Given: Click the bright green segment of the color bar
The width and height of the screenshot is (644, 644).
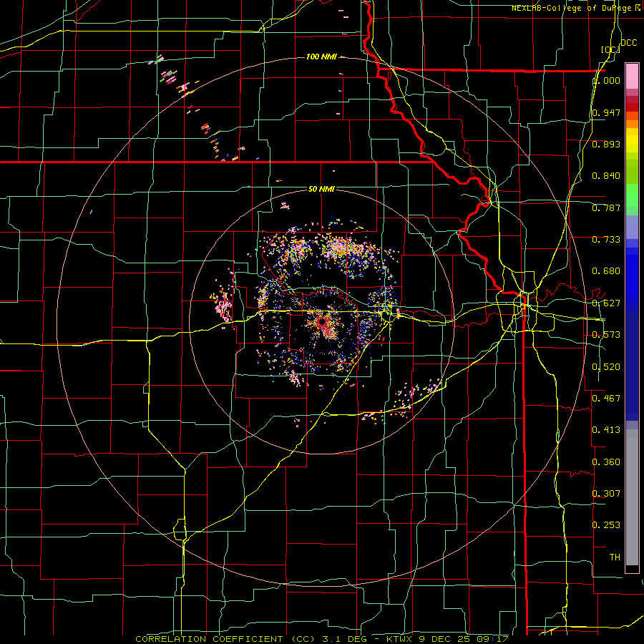Looking at the screenshot, I should coord(632,195).
